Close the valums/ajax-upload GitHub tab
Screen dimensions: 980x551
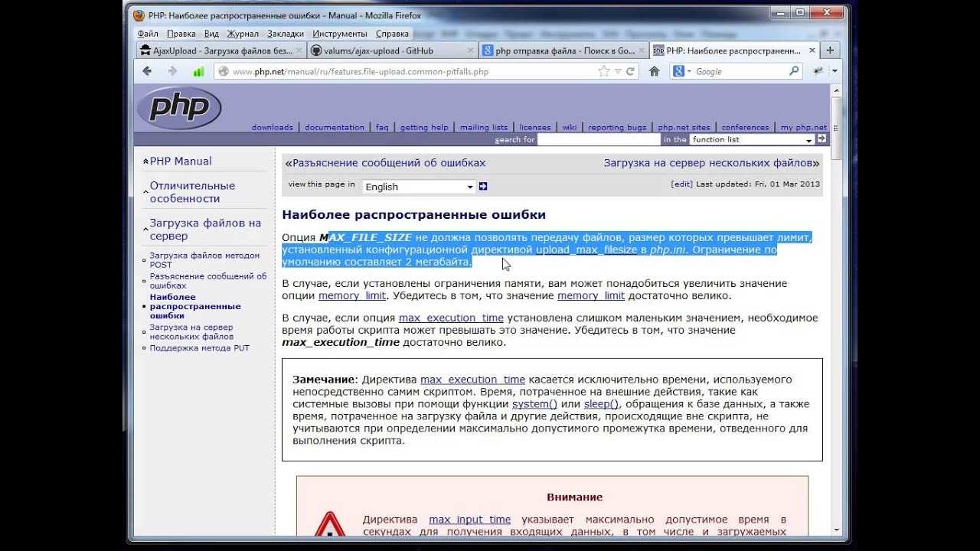pos(470,51)
